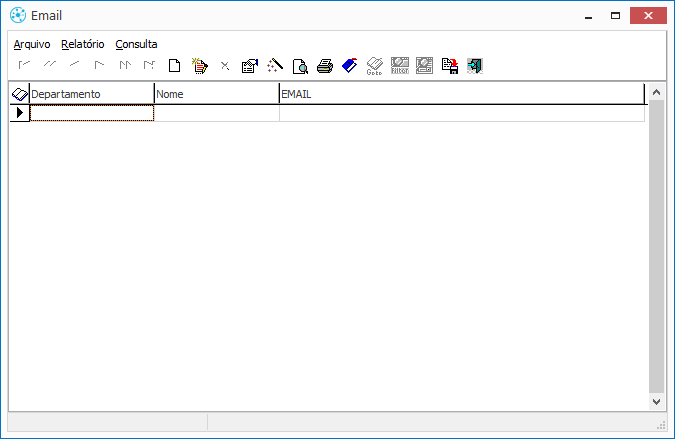Click the sixth toolbar navigation icon
This screenshot has height=439, width=675.
point(149,65)
